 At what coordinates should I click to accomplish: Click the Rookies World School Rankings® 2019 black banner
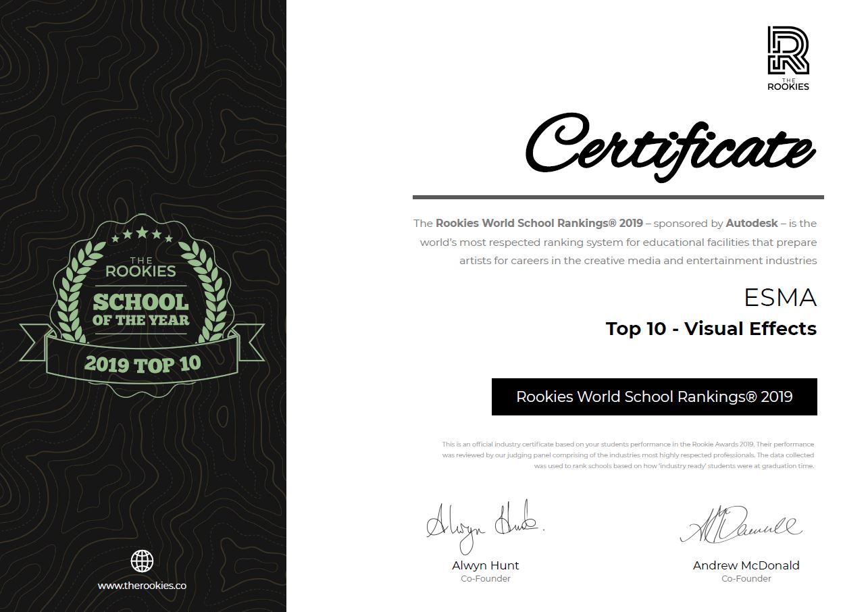click(x=654, y=397)
